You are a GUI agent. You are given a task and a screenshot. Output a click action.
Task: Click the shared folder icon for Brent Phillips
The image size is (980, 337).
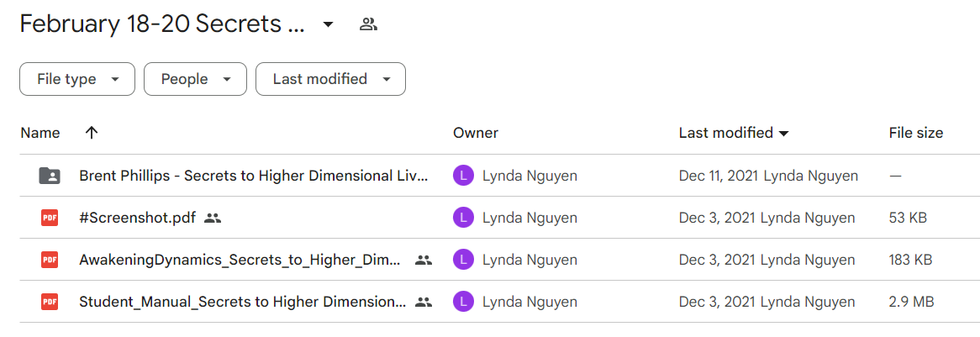50,176
